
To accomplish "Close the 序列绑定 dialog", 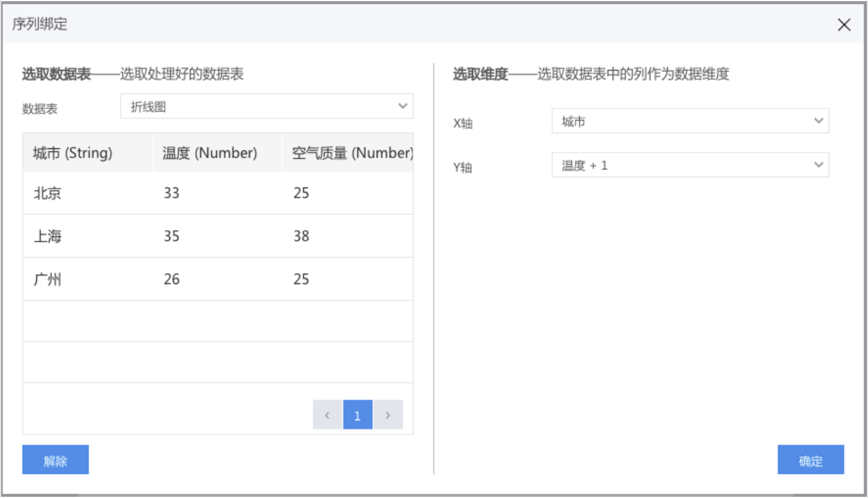I will point(844,25).
